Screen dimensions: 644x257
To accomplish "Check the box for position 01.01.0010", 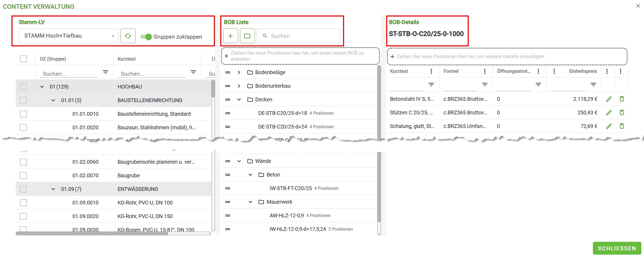I will pyautogui.click(x=23, y=114).
